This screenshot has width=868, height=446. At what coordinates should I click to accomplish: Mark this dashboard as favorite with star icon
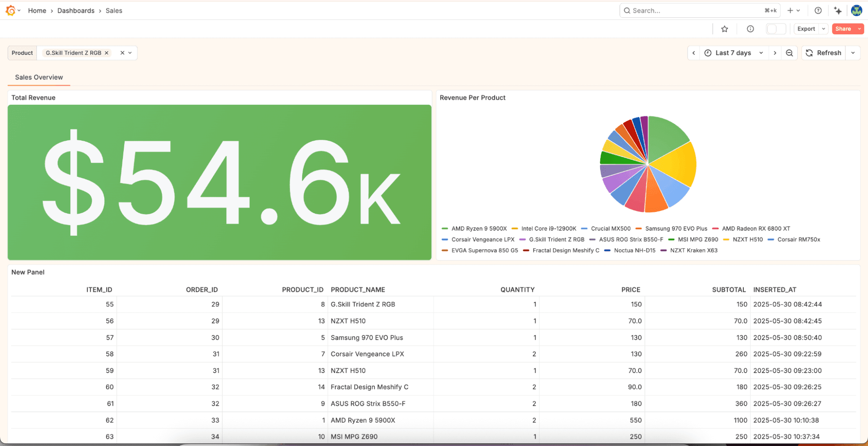pyautogui.click(x=724, y=29)
